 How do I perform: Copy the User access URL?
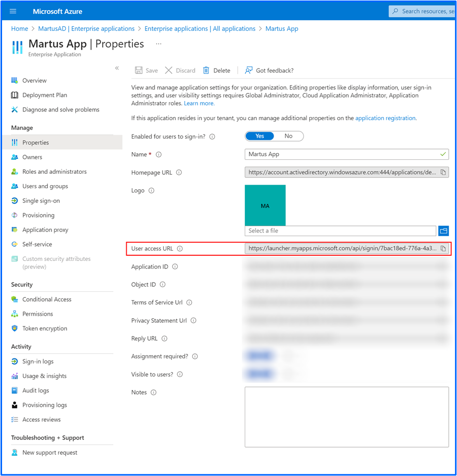pos(443,249)
